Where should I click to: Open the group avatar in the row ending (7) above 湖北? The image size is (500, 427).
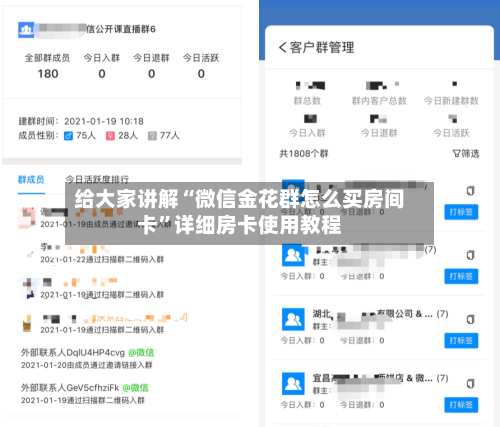[293, 255]
